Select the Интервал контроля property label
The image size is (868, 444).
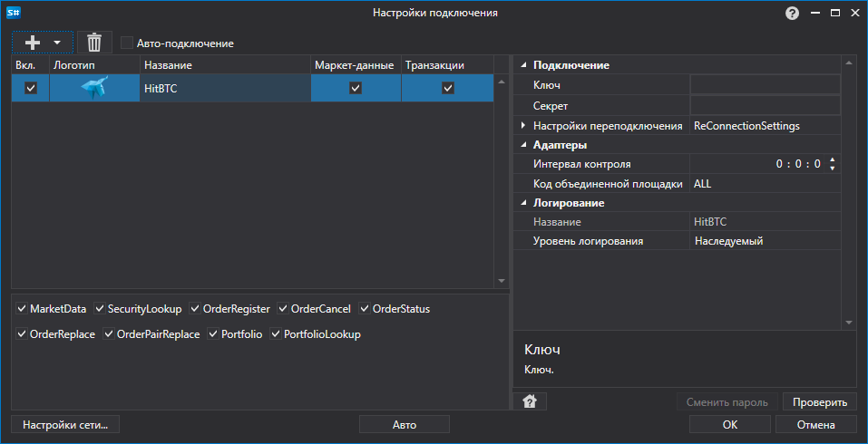pos(581,164)
